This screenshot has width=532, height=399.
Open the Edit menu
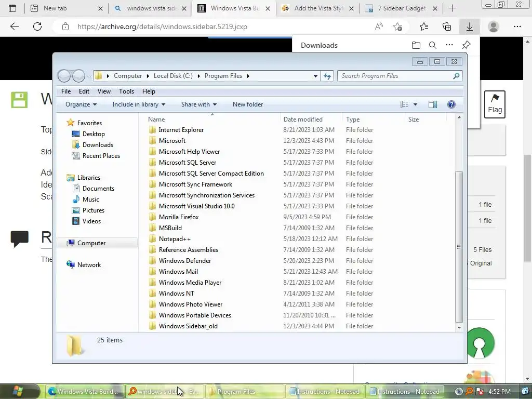click(x=84, y=91)
